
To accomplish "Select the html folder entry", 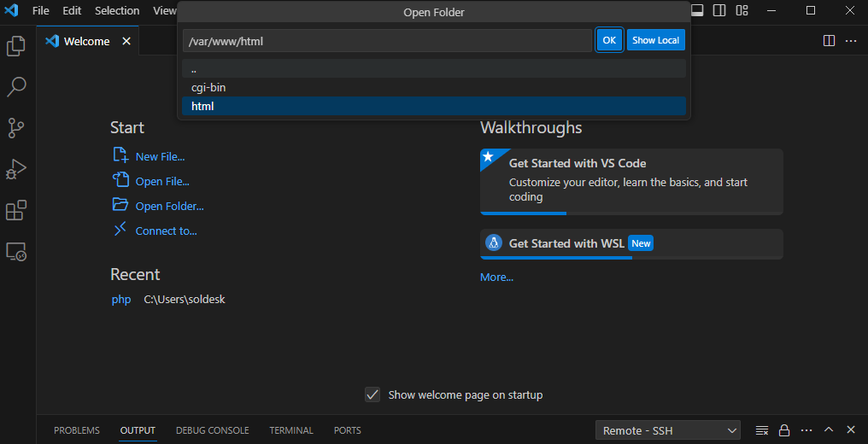I will point(434,106).
